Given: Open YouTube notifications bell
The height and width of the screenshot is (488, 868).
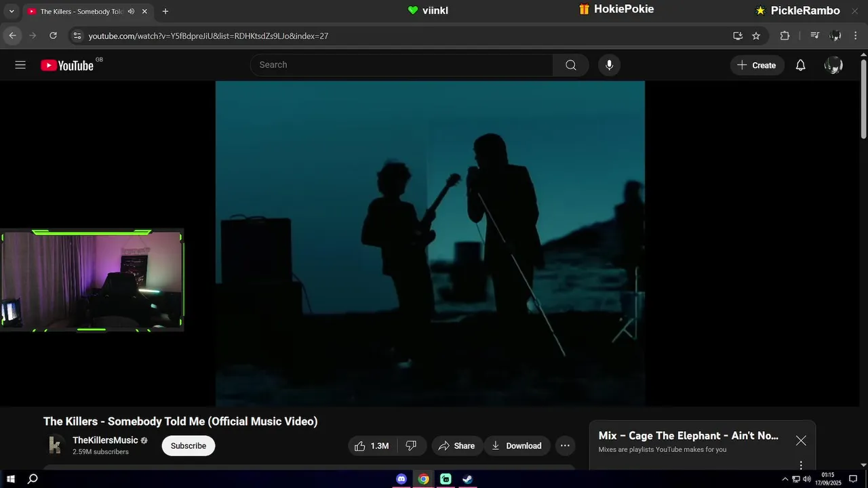Looking at the screenshot, I should 800,65.
